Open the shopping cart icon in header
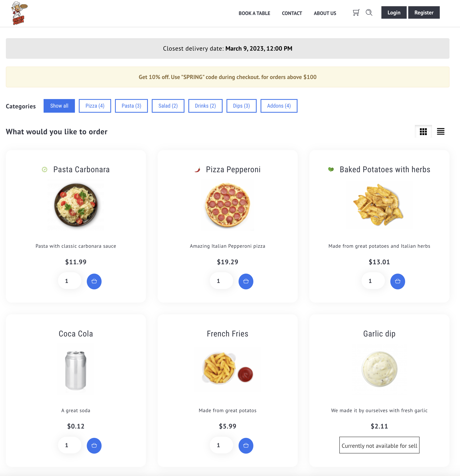Screen dimensions: 460x476 (356, 13)
